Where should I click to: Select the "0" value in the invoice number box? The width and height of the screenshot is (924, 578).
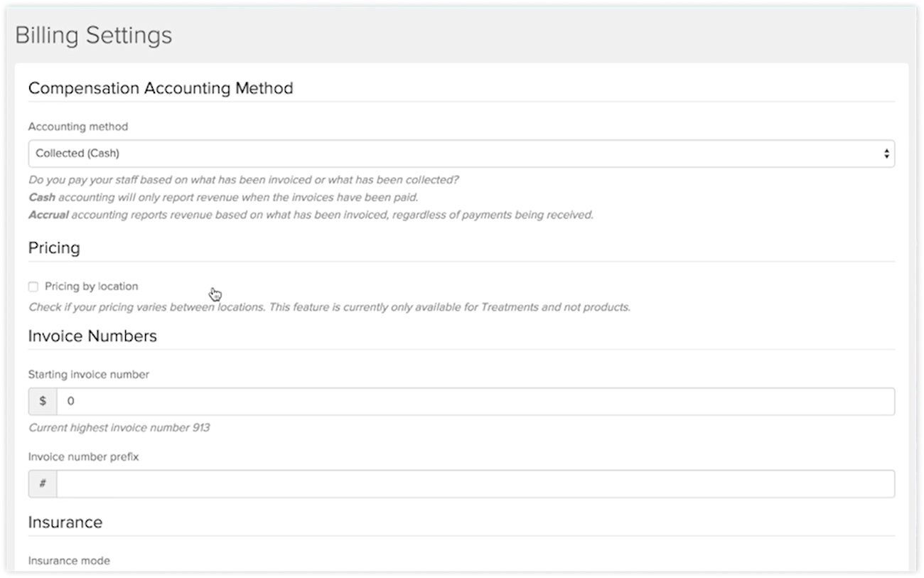(69, 401)
